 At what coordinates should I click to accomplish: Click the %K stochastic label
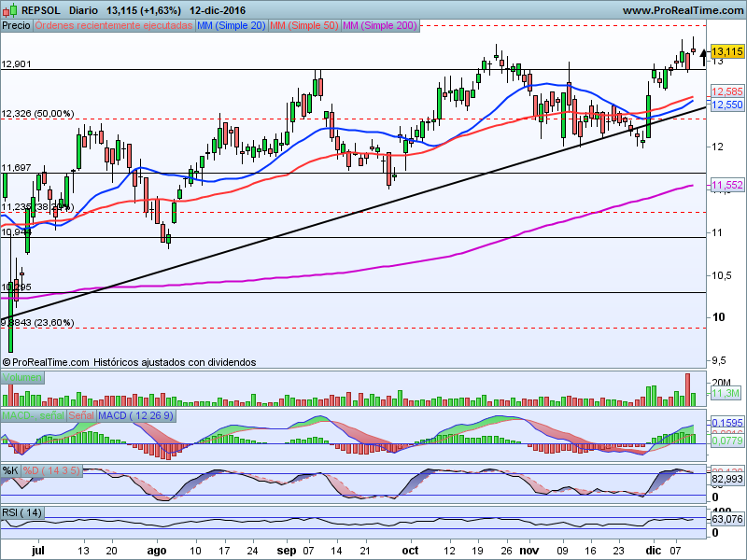10,471
